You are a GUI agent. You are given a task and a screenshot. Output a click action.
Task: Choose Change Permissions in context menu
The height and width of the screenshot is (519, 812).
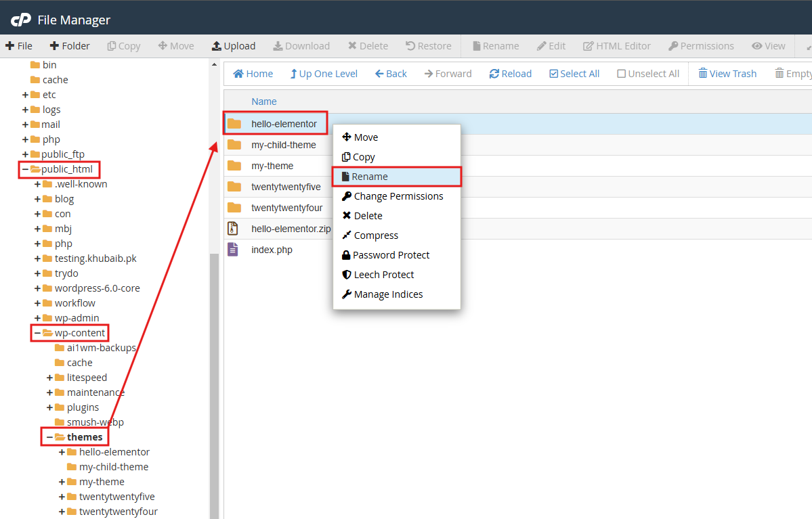tap(398, 196)
